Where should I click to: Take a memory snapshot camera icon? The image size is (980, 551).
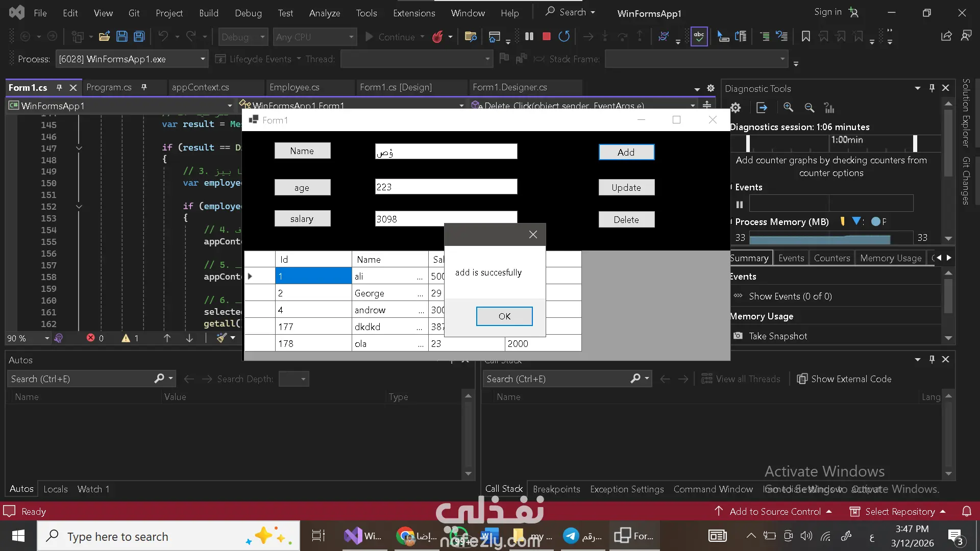coord(738,336)
